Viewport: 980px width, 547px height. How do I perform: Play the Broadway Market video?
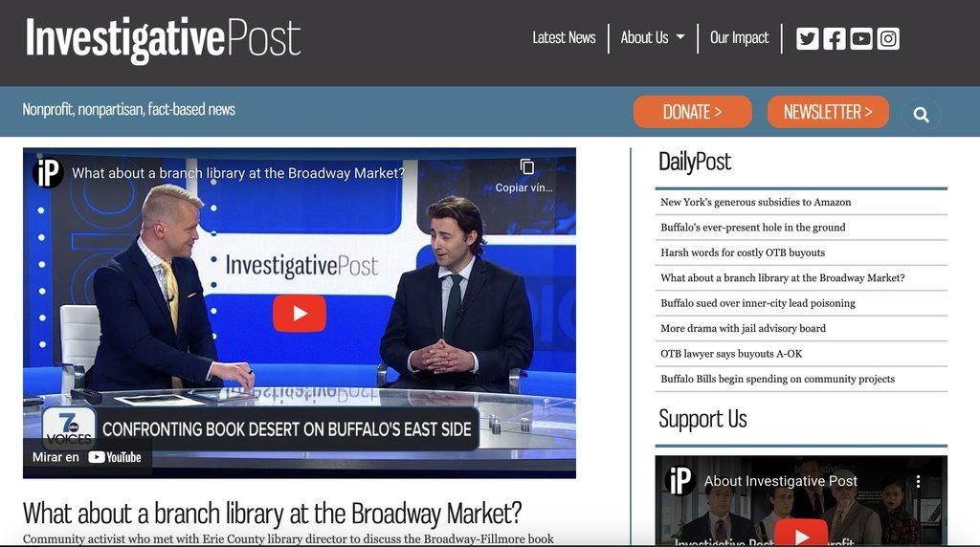click(300, 314)
